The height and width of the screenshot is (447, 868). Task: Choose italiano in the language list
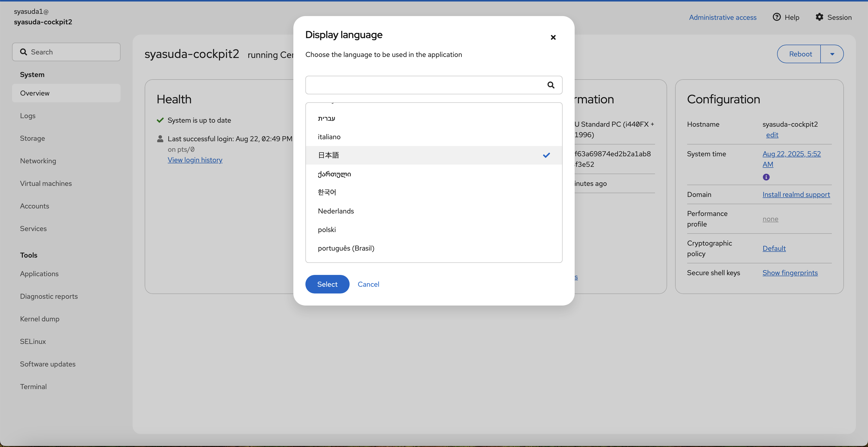[x=329, y=137]
